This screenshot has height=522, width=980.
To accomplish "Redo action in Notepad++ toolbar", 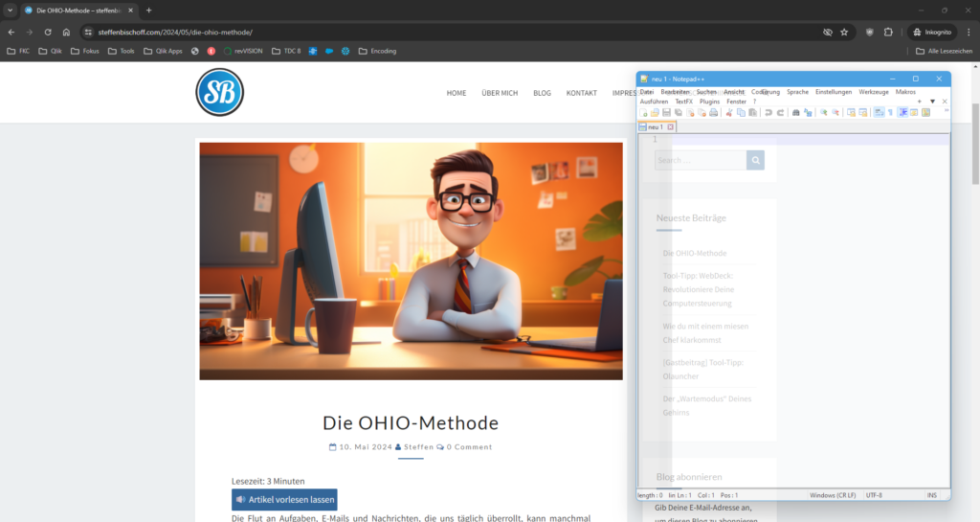I will coord(780,112).
